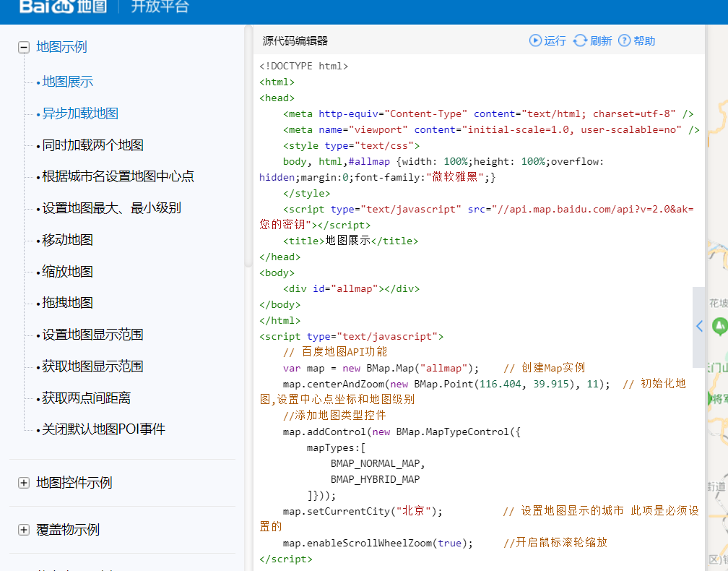Viewport: 728px width, 571px height.
Task: Expand the 覆盖物示例 section
Action: (24, 530)
